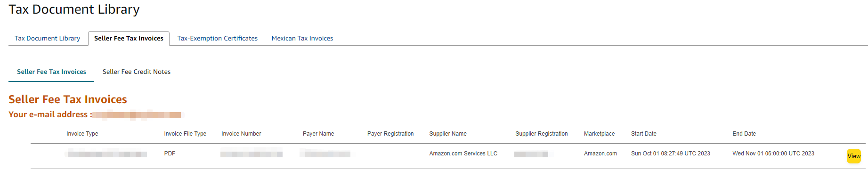Image resolution: width=868 pixels, height=170 pixels.
Task: Select the Seller Fee Tax Invoices sub-tab
Action: tap(51, 72)
